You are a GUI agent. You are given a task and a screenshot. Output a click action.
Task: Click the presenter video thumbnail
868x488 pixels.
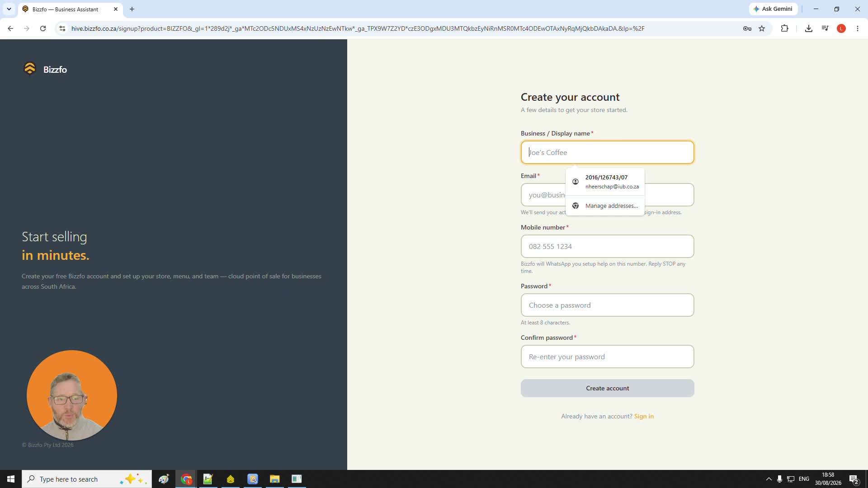pos(72,395)
